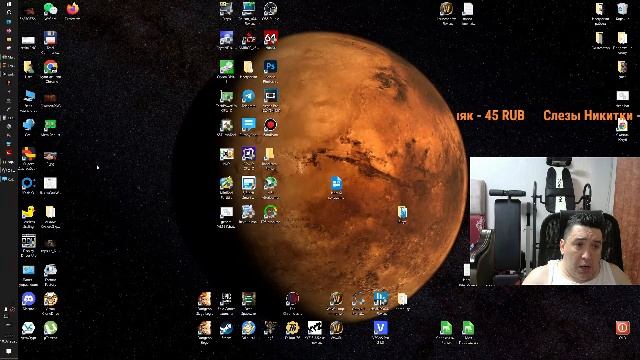
Task: Open the WeChat desktop shortcut
Action: click(x=50, y=9)
